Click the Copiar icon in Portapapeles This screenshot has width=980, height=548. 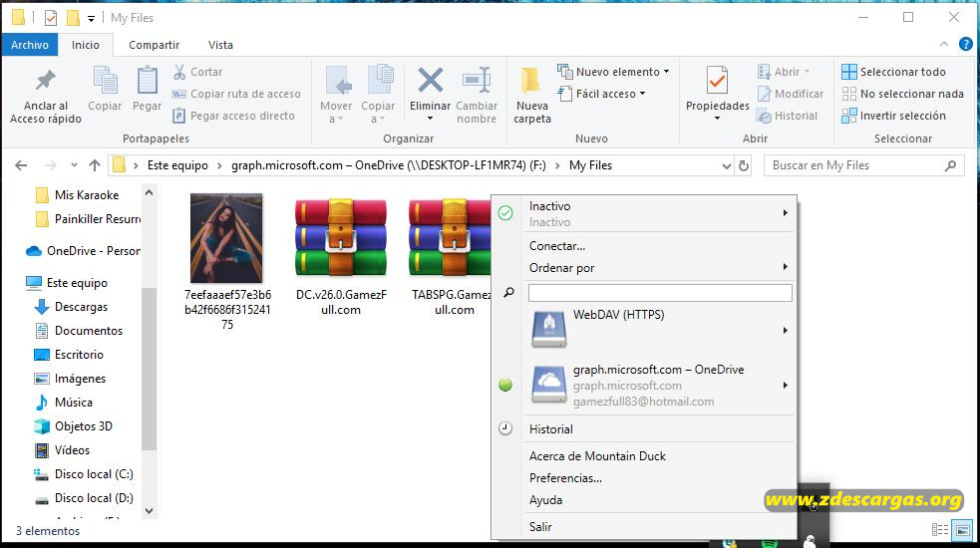click(105, 80)
